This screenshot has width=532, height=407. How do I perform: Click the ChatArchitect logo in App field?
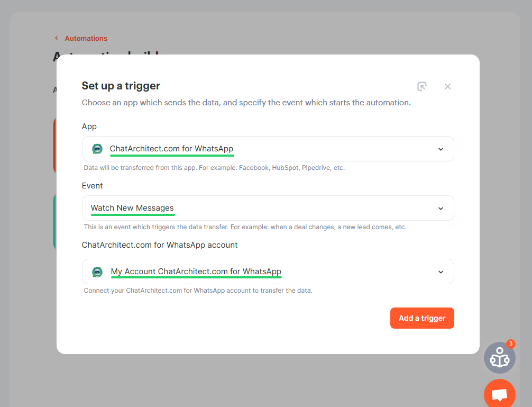97,149
